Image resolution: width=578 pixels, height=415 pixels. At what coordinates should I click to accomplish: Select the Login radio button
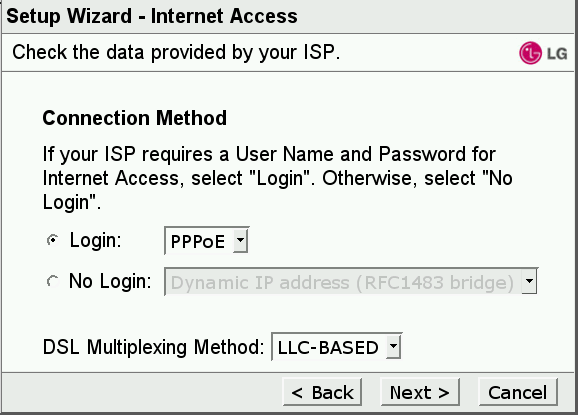(x=53, y=240)
